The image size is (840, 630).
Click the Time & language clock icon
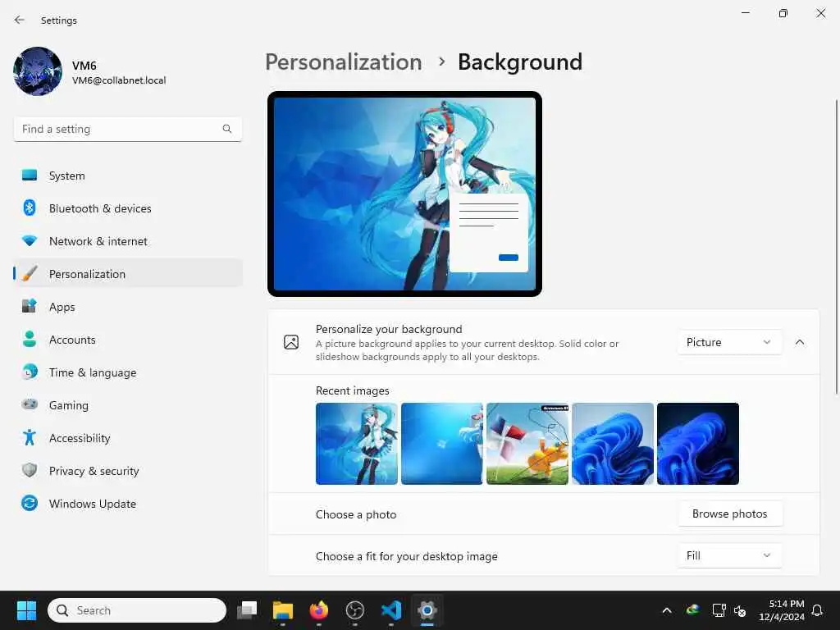(30, 372)
